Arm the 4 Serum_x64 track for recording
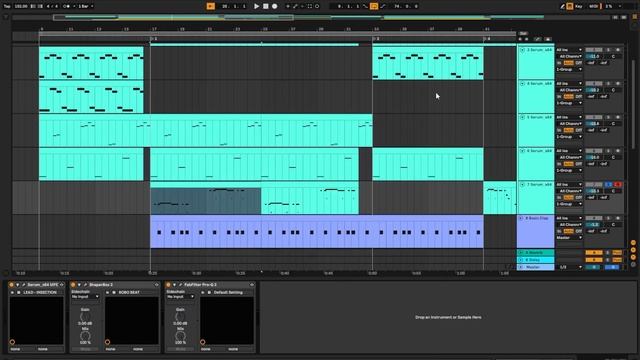The image size is (640, 360). 618,83
